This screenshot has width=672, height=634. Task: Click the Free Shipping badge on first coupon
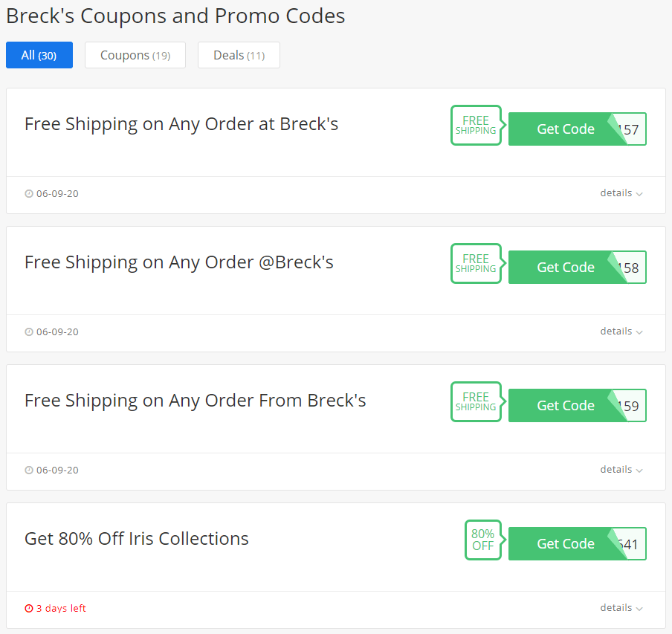point(477,125)
